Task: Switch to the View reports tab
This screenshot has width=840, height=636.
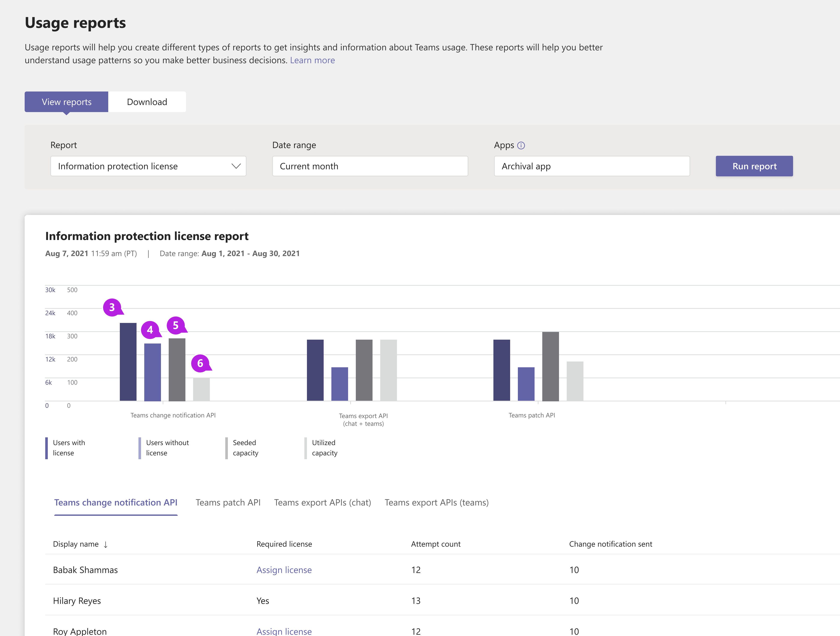Action: pos(66,102)
